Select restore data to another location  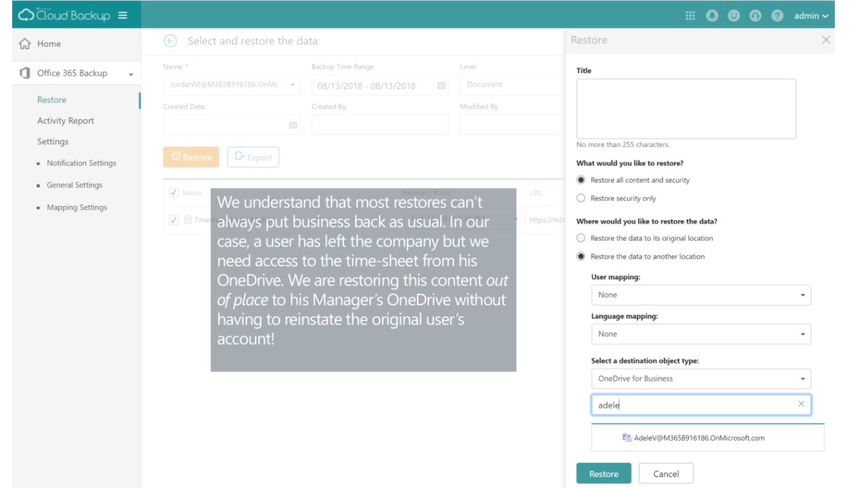point(580,257)
